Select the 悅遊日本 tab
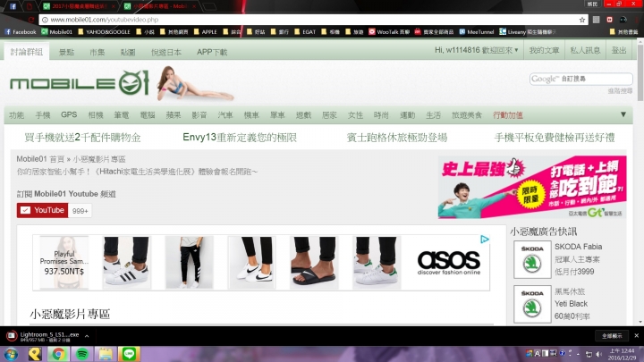 coord(166,52)
